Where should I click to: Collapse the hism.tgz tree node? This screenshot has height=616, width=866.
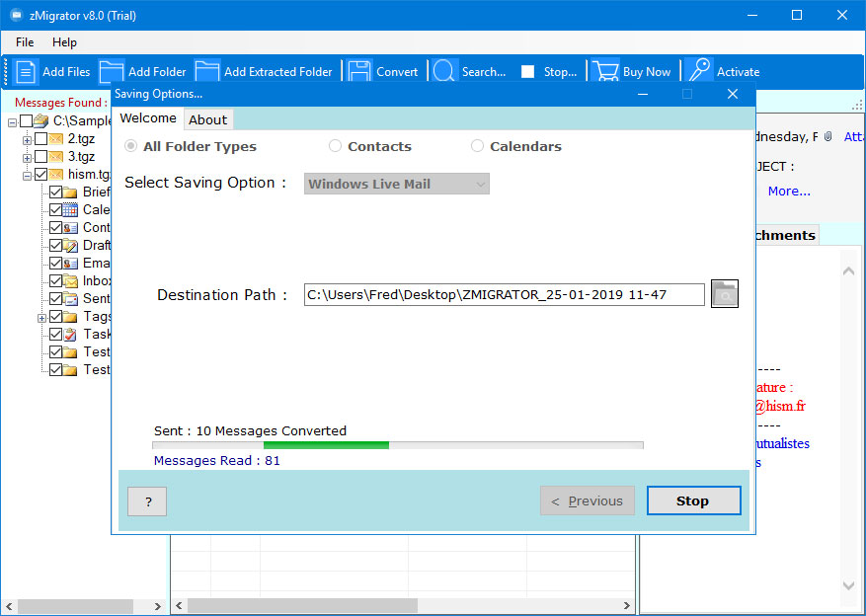click(x=27, y=177)
